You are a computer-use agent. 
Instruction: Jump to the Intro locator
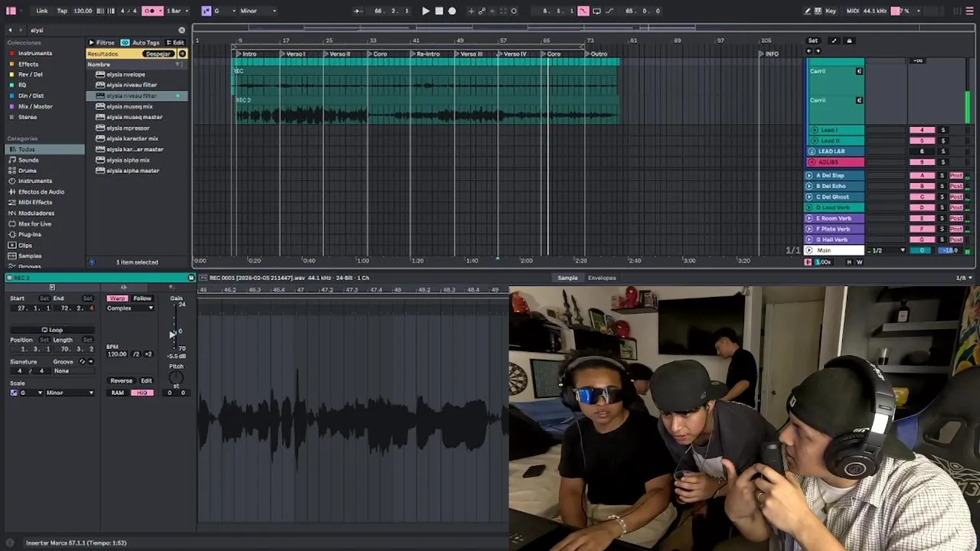247,54
